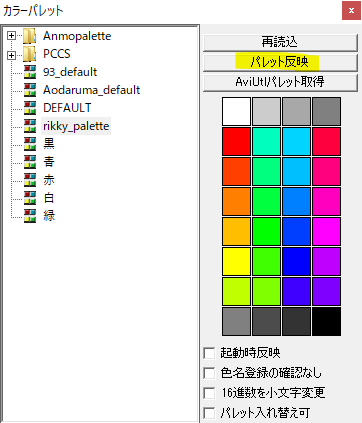Pick the yellow-green swatch below yellow

click(236, 291)
